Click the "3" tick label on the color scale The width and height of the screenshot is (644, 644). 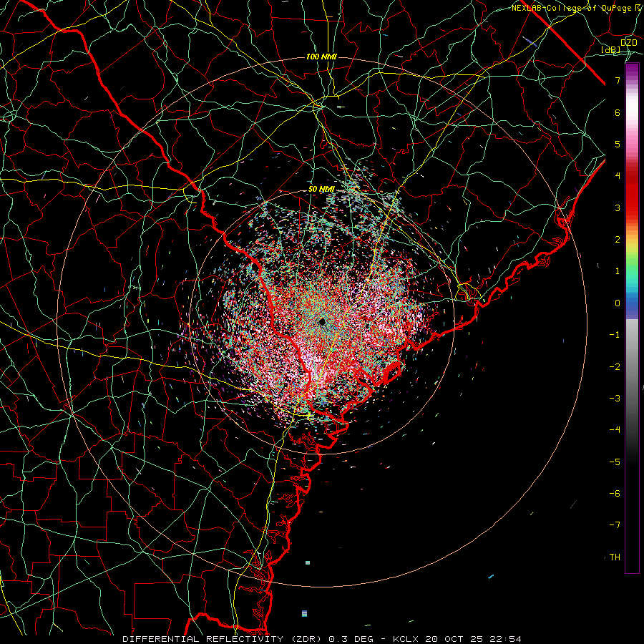[618, 208]
